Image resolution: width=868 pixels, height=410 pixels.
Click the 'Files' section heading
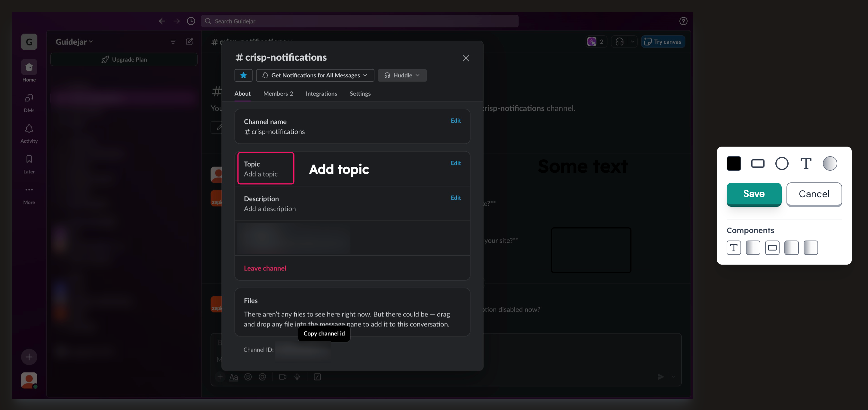(x=251, y=300)
